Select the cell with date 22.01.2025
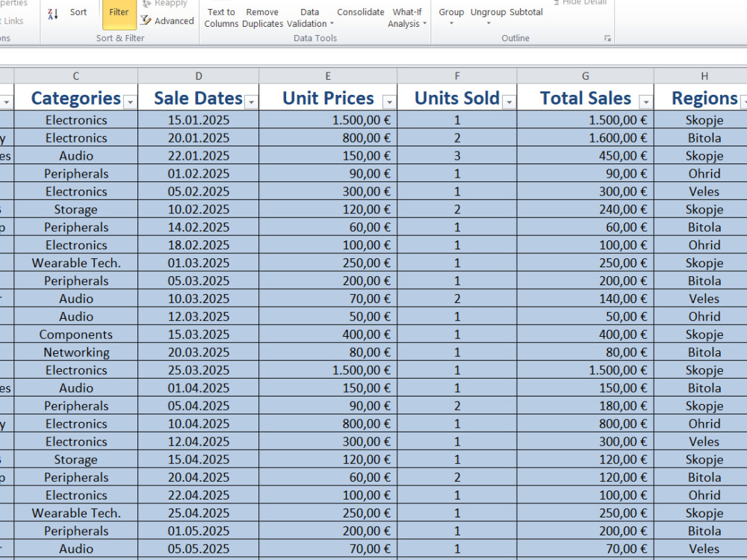747x560 pixels. 199,156
